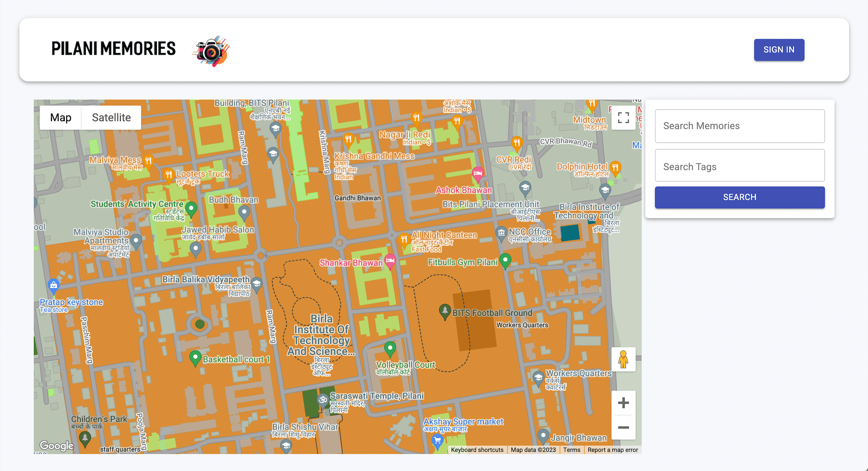This screenshot has width=868, height=471.
Task: Select the Krishna Gandhi Mess food pin
Action: coord(348,140)
